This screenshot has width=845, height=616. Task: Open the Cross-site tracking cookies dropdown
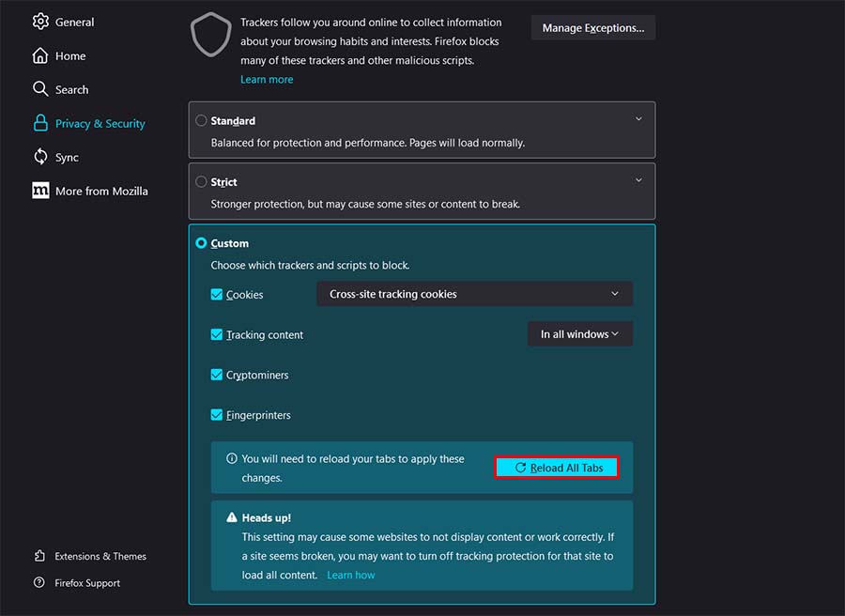tap(474, 294)
